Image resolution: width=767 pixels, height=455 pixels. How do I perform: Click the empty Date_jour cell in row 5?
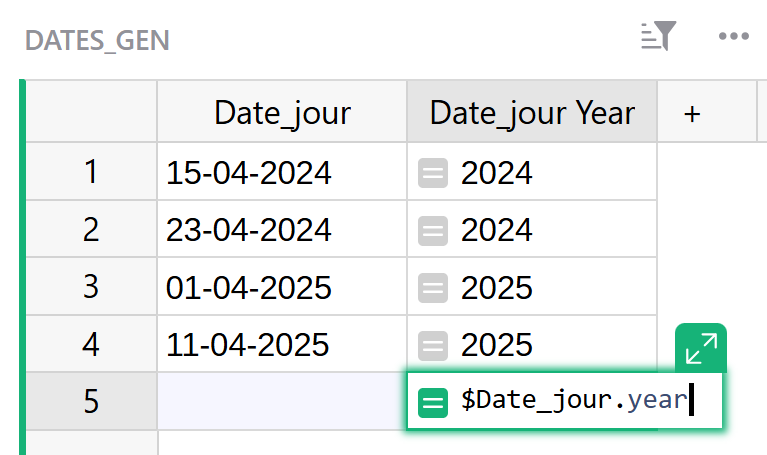(282, 402)
